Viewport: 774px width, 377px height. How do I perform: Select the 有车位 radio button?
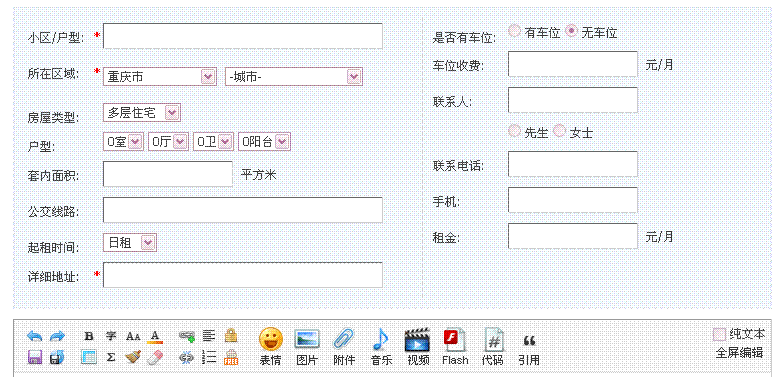[515, 31]
